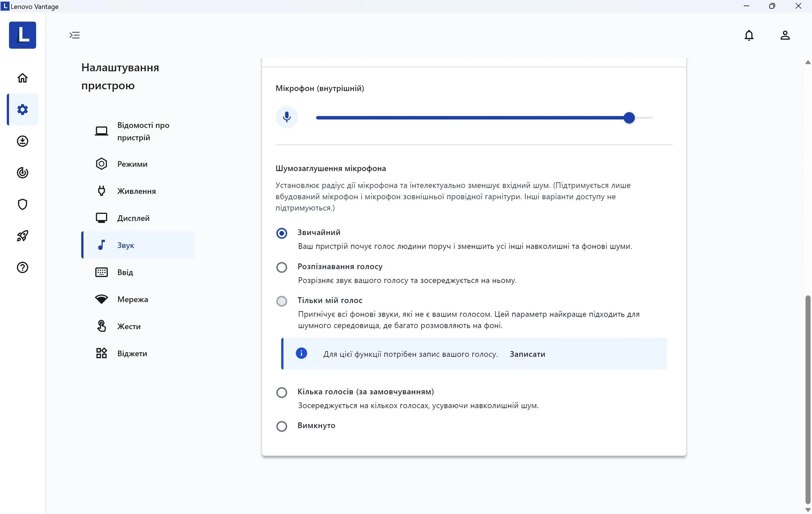
Task: Open the Мережа settings section
Action: [138, 299]
